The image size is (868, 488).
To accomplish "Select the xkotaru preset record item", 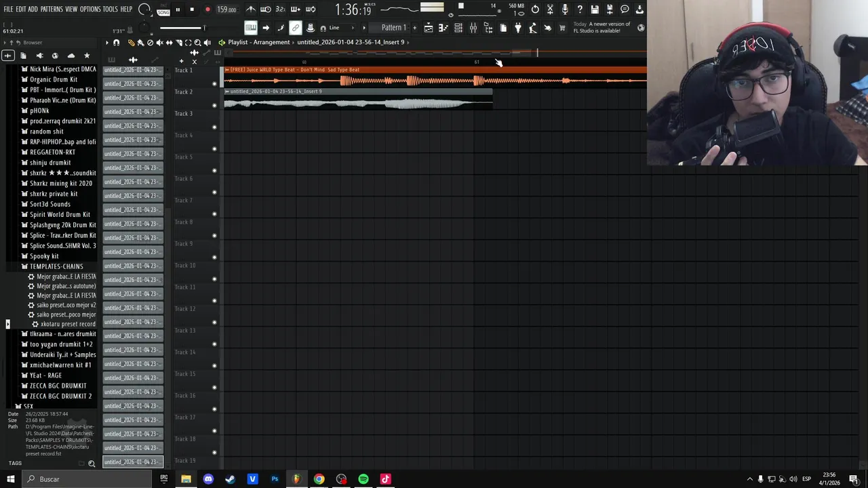I will (68, 324).
